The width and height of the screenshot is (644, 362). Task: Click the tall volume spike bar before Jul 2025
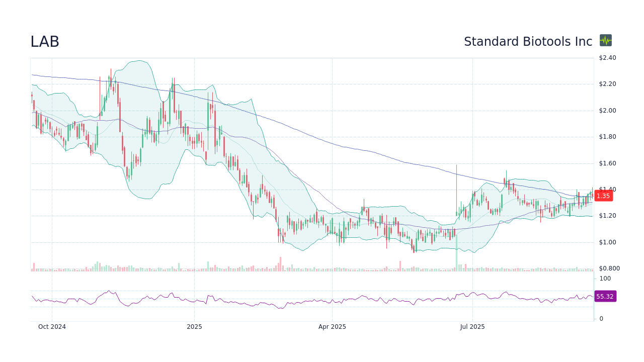(456, 253)
